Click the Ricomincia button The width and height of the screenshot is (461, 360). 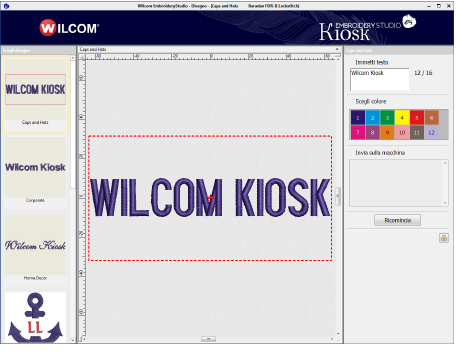[397, 220]
